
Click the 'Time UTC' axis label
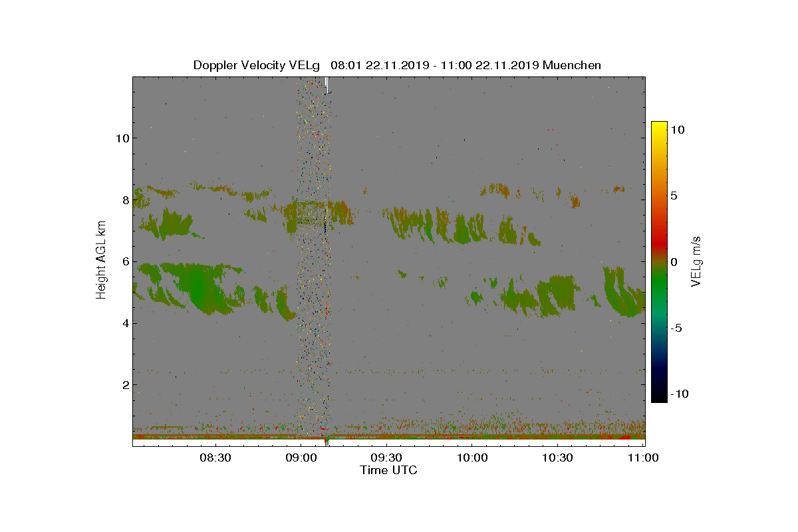[389, 470]
